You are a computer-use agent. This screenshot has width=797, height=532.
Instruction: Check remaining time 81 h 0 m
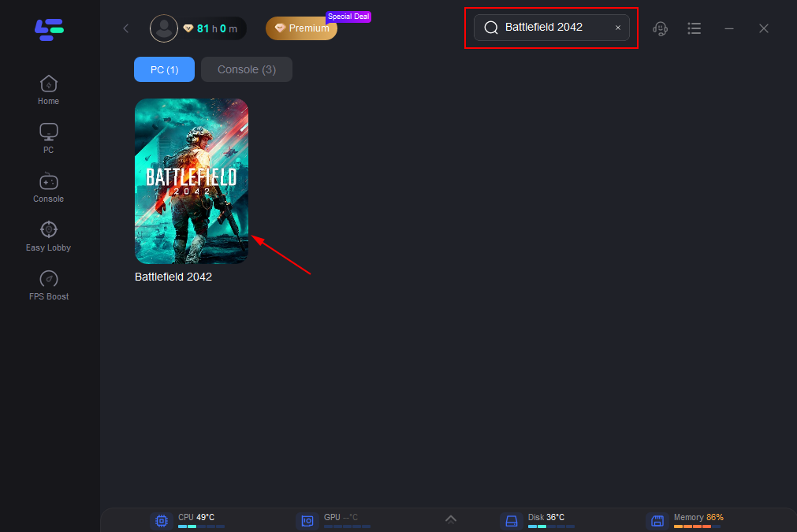click(x=217, y=29)
